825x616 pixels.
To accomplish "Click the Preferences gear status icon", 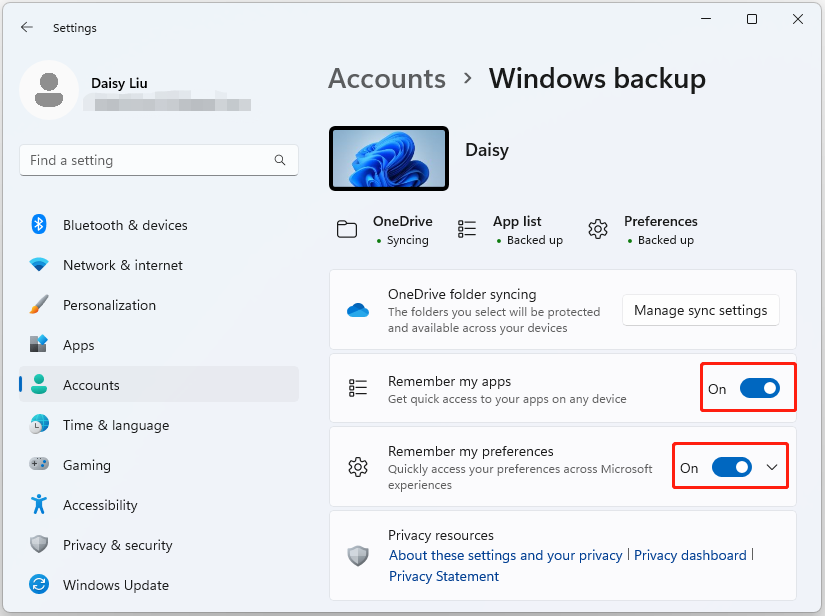I will (598, 229).
